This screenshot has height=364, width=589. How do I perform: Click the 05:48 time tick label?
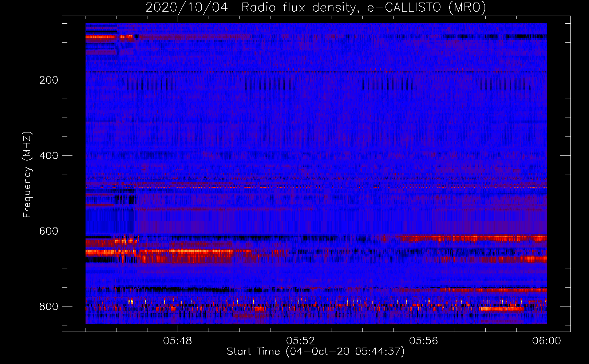pos(178,341)
